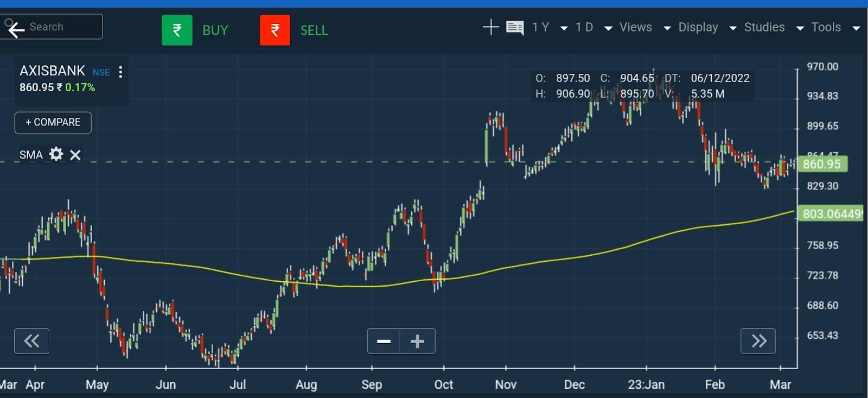This screenshot has height=398, width=868.
Task: Click the AXISBANK symbol name
Action: coord(52,71)
